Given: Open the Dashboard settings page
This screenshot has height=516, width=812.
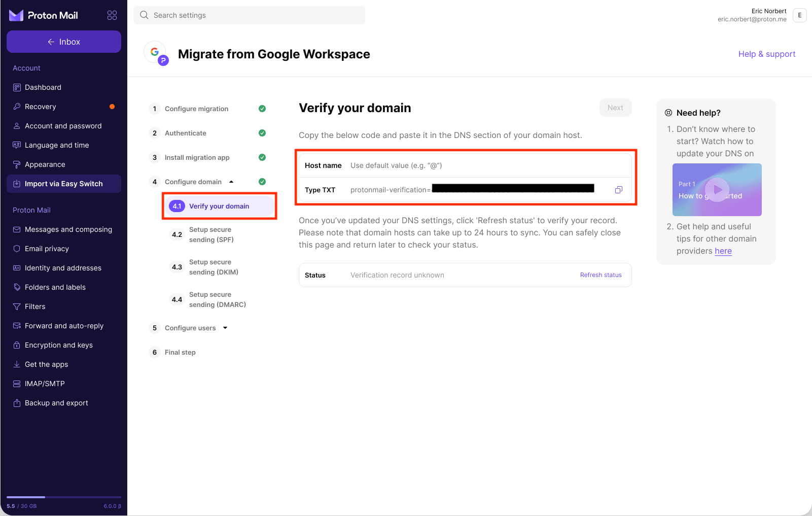Looking at the screenshot, I should tap(64, 87).
